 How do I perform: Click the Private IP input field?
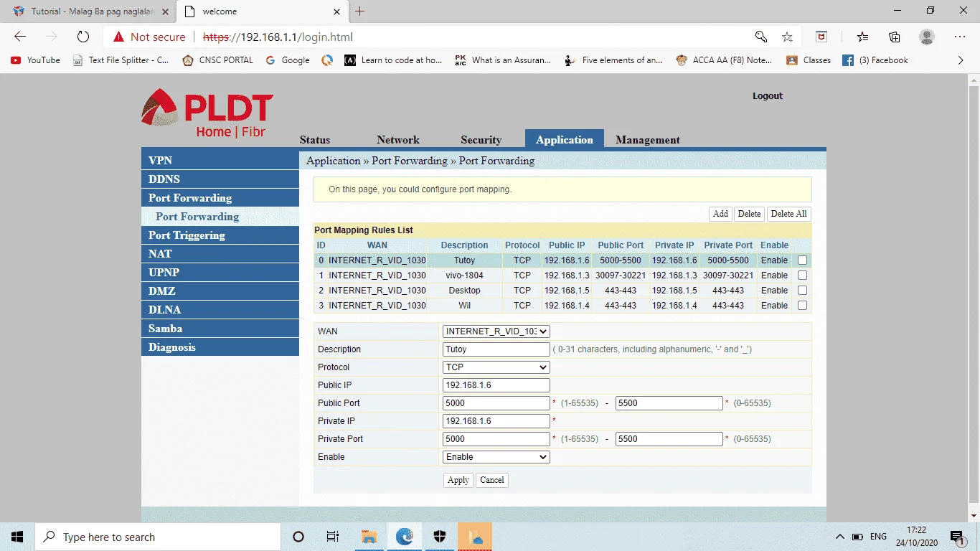[496, 421]
